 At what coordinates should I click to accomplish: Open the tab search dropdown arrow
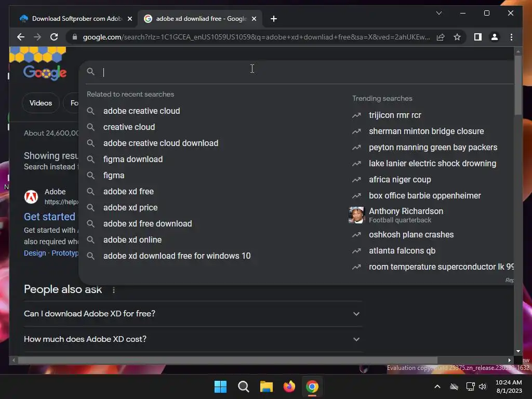pyautogui.click(x=438, y=13)
